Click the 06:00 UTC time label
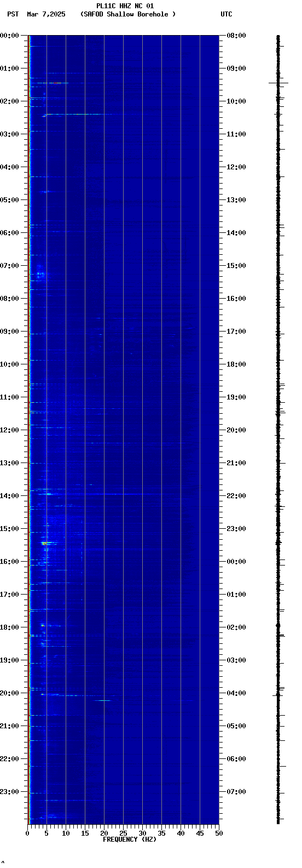The width and height of the screenshot is (302, 868). tap(236, 759)
